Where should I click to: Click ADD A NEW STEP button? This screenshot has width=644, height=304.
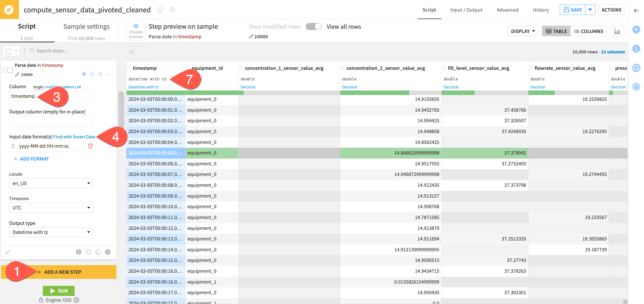coord(59,272)
